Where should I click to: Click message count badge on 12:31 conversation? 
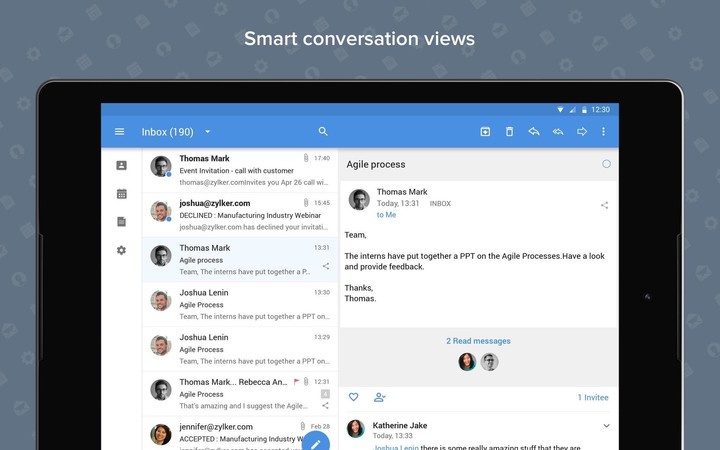pyautogui.click(x=325, y=394)
